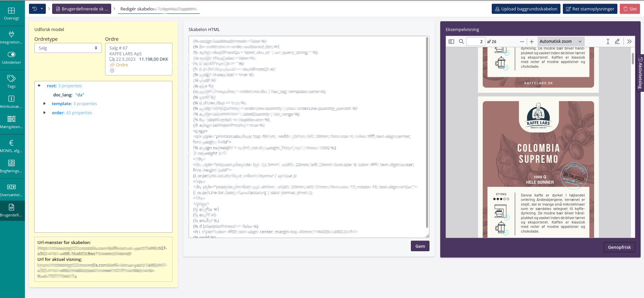
Task: Click the PDF search magnifier icon
Action: [461, 41]
